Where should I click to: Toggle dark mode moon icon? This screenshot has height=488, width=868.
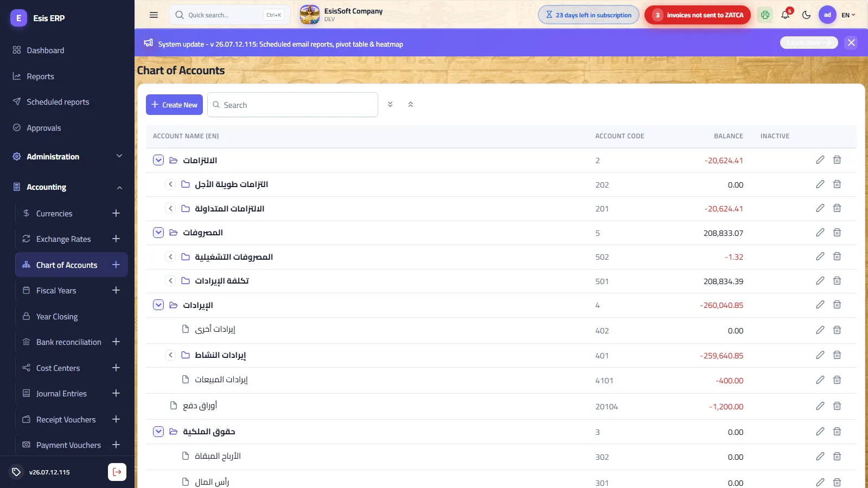(806, 15)
